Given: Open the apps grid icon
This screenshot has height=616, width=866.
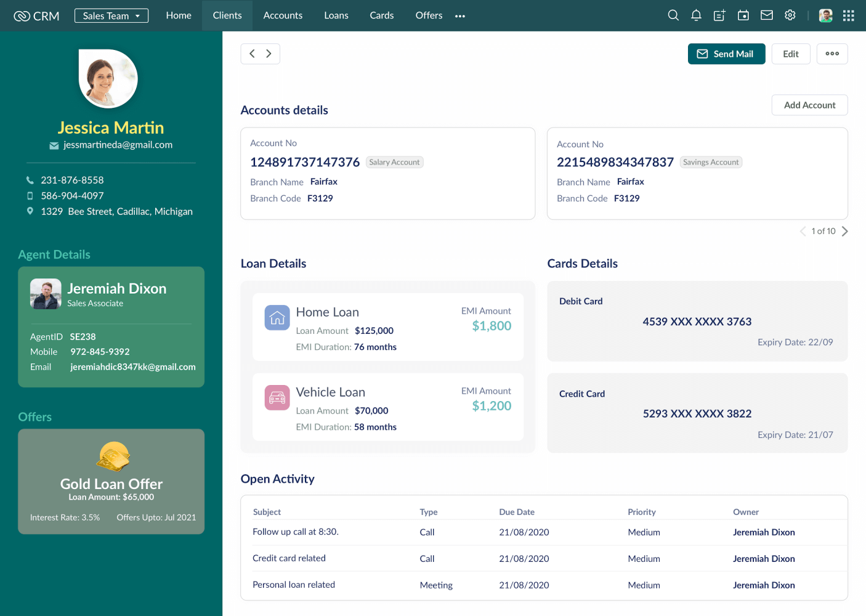Looking at the screenshot, I should [849, 15].
